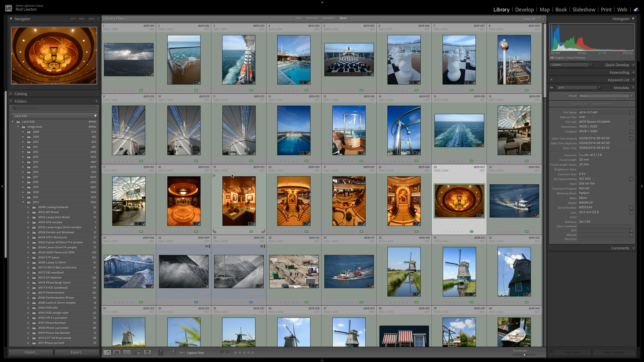Switch to Loupe view in toolbar
The height and width of the screenshot is (362, 644).
(117, 352)
